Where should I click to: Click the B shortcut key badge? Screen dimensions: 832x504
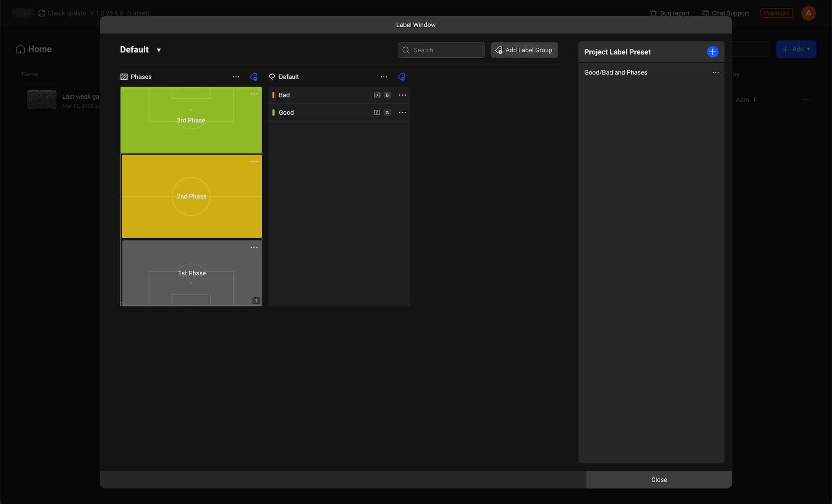[387, 95]
